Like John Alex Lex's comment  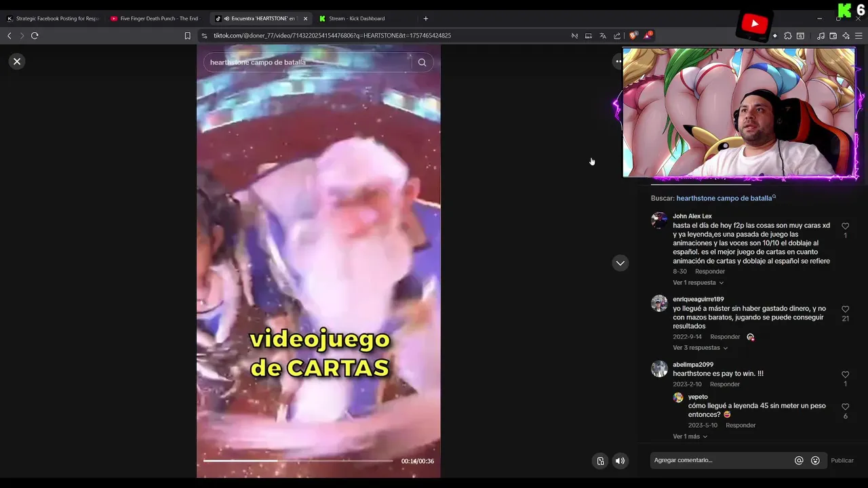pos(845,226)
